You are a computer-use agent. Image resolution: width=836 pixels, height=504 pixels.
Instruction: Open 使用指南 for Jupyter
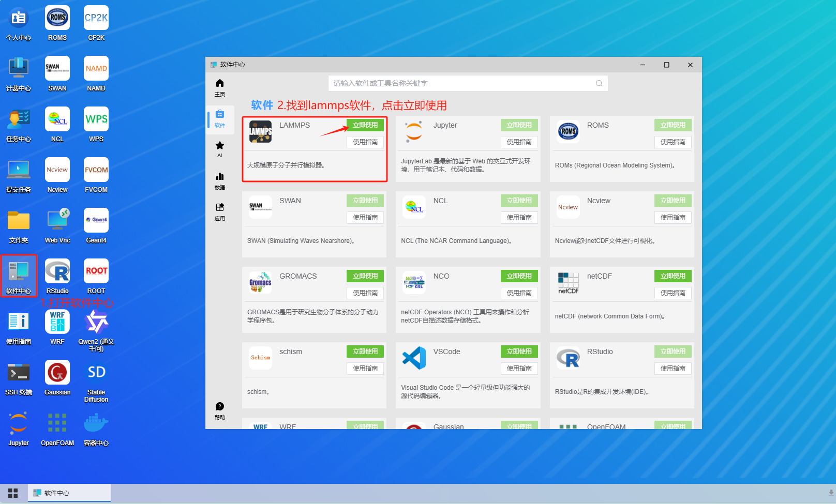click(519, 142)
